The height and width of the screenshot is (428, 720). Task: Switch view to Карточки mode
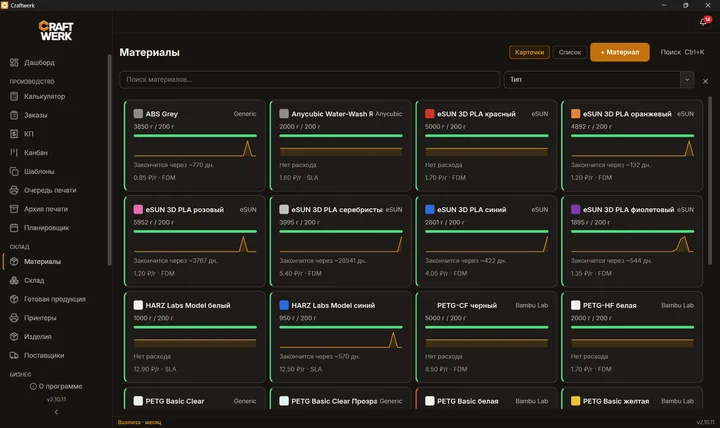click(529, 52)
